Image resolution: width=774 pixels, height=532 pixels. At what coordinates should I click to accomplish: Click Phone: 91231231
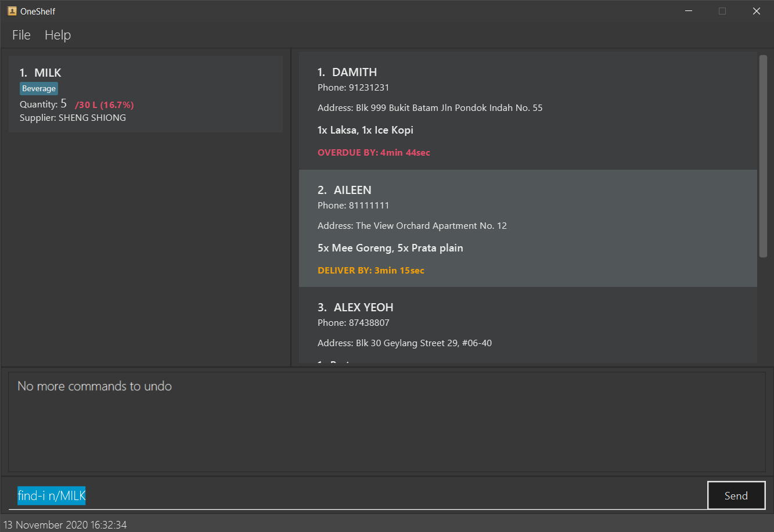click(x=353, y=88)
